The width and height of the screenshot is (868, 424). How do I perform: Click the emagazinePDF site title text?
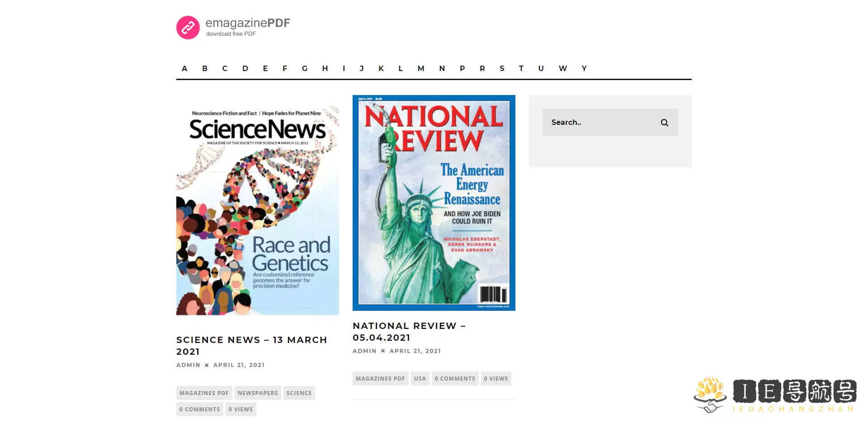(x=248, y=23)
